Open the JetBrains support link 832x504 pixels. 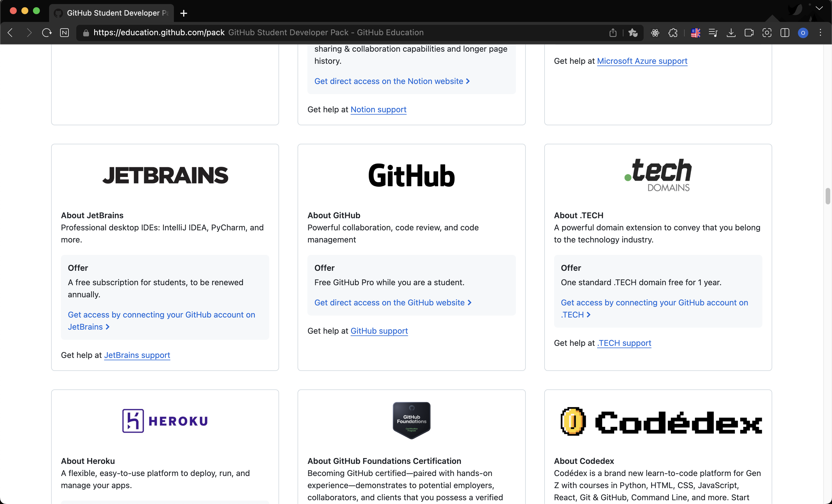click(137, 355)
